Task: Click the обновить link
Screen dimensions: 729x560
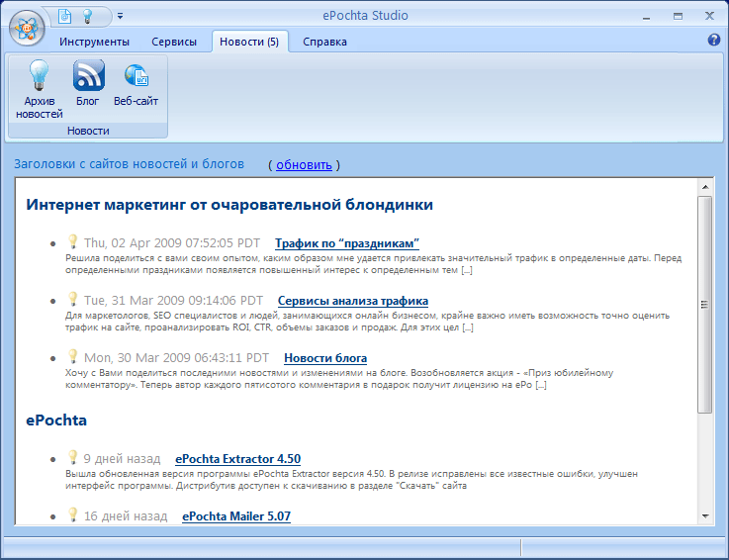Action: click(304, 164)
